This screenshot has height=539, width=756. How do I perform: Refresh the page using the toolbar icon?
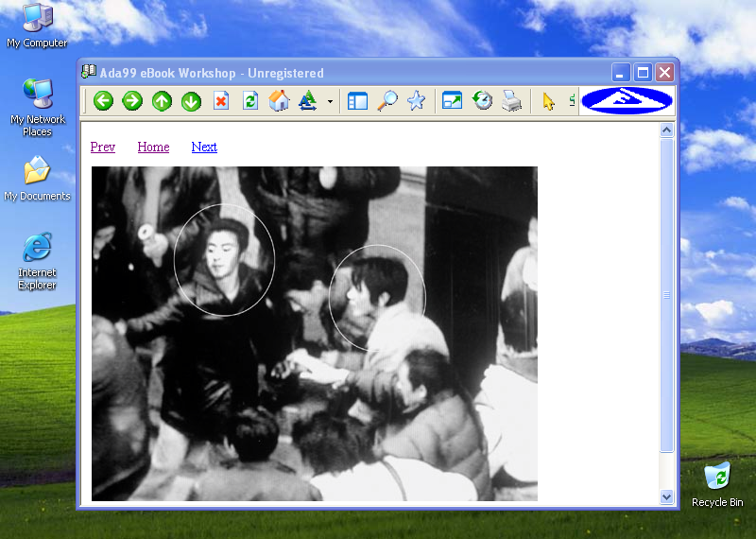[249, 101]
